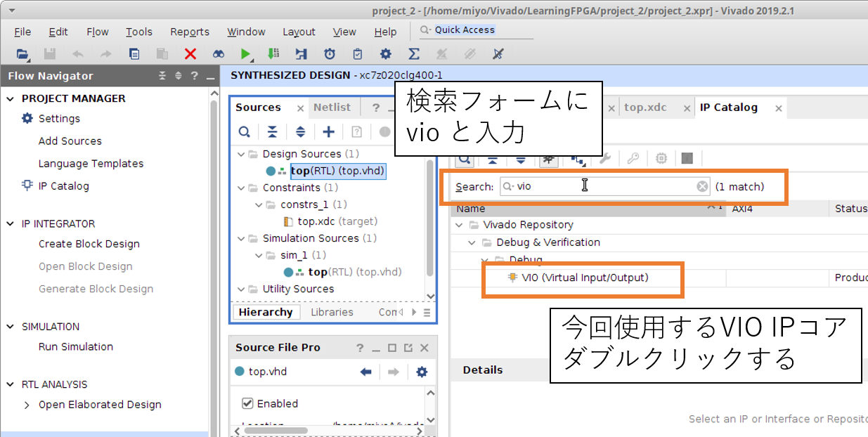The height and width of the screenshot is (437, 868).
Task: Collapse the PROJECT MANAGER section
Action: (x=11, y=98)
